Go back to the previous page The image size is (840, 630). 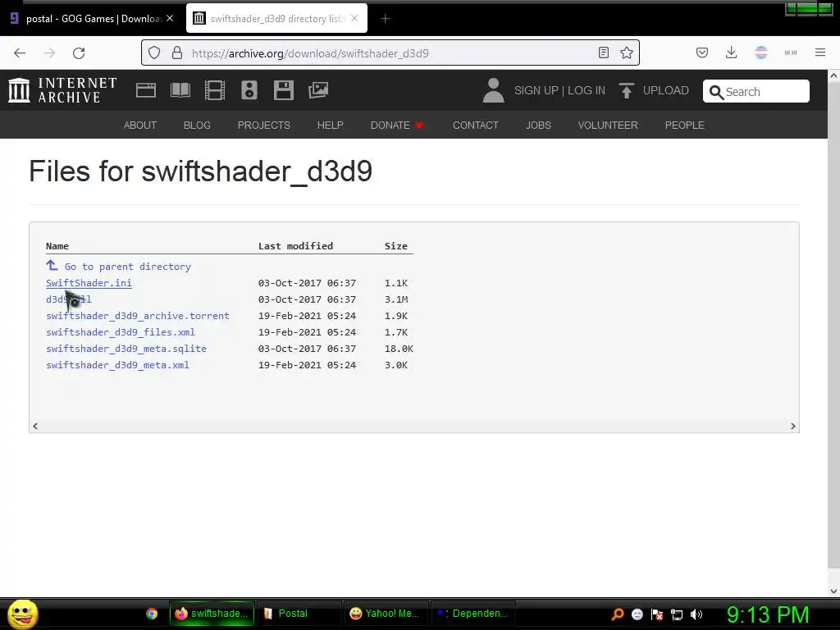tap(20, 53)
